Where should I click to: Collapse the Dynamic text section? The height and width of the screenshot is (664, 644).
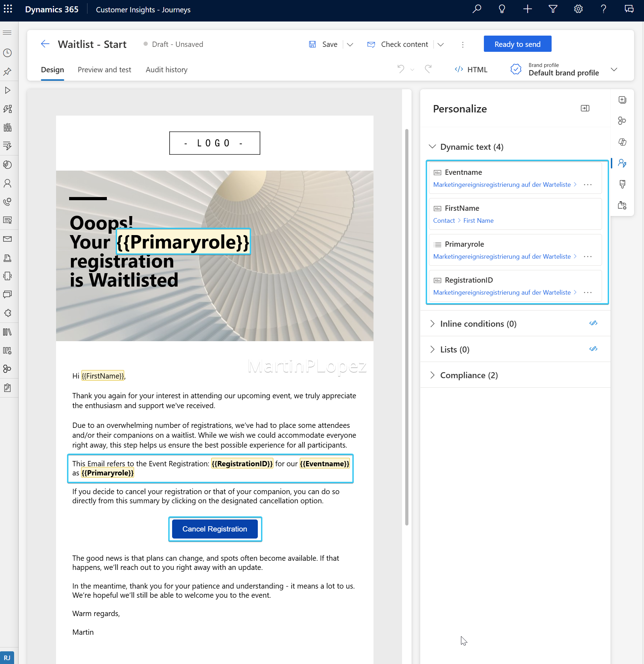[433, 147]
